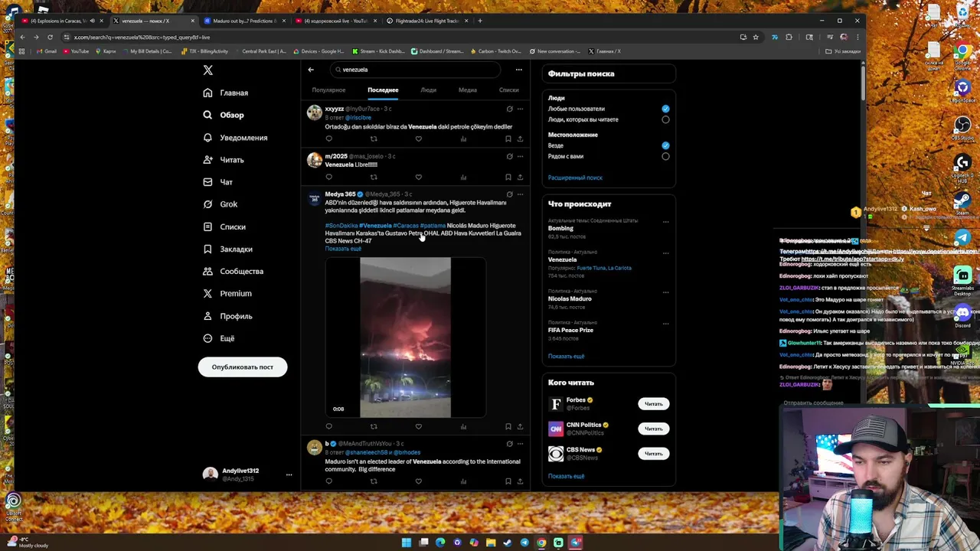980x551 pixels.
Task: Select Рядом с вами option
Action: pos(665,156)
